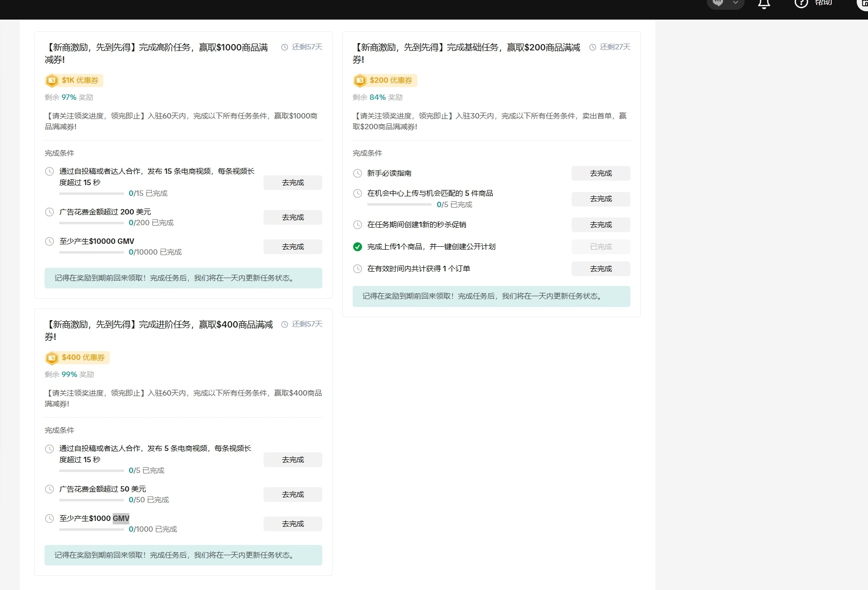Click 去完成 for the $10000 GMV task

tap(293, 247)
